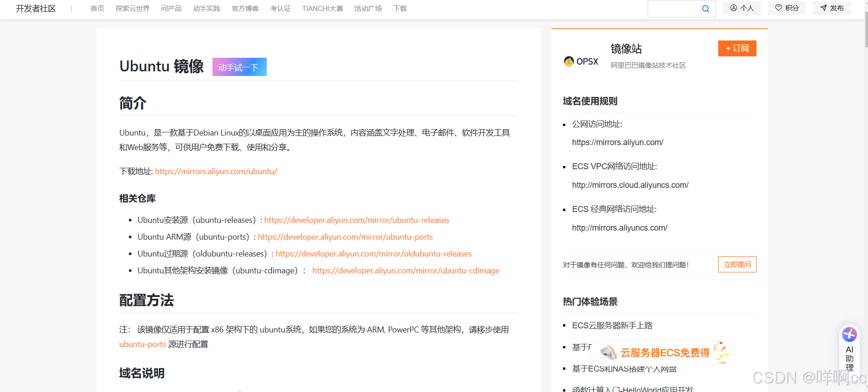The height and width of the screenshot is (392, 868).
Task: Click the OPSX logo in sidebar
Action: pyautogui.click(x=581, y=61)
